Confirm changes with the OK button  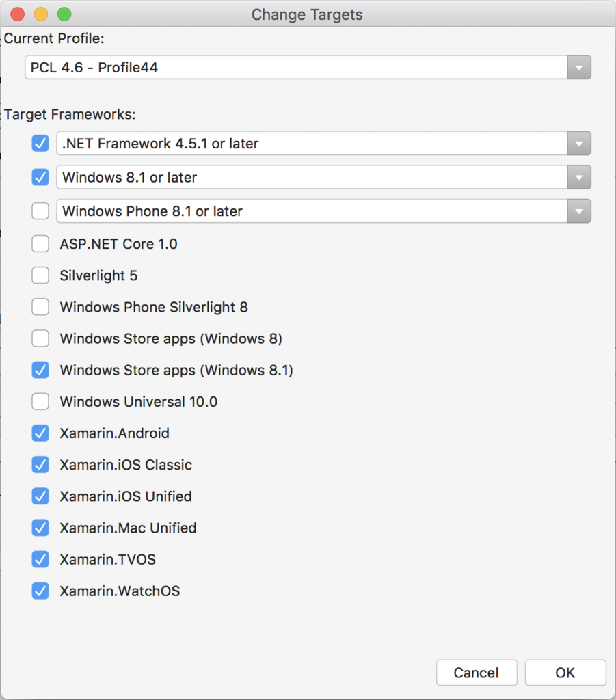(x=565, y=673)
